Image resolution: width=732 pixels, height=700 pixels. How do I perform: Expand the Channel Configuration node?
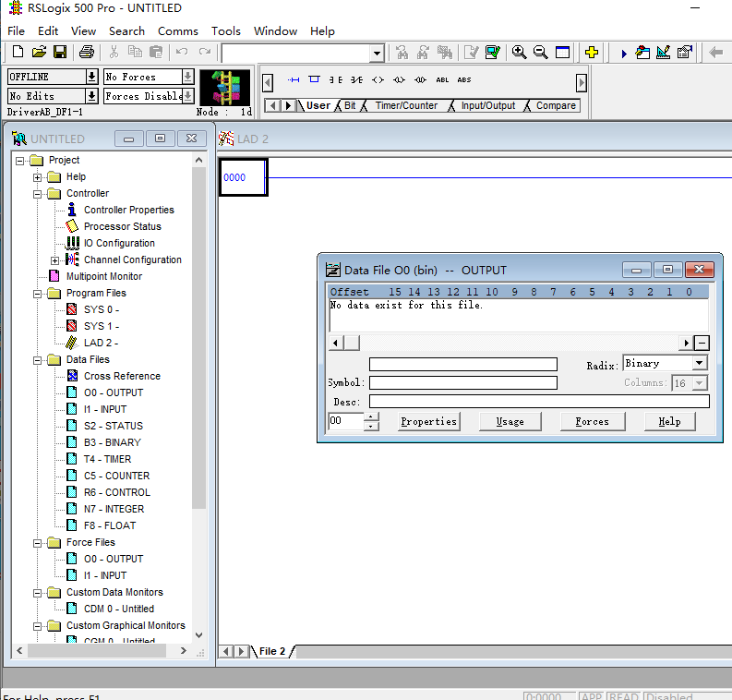click(55, 259)
